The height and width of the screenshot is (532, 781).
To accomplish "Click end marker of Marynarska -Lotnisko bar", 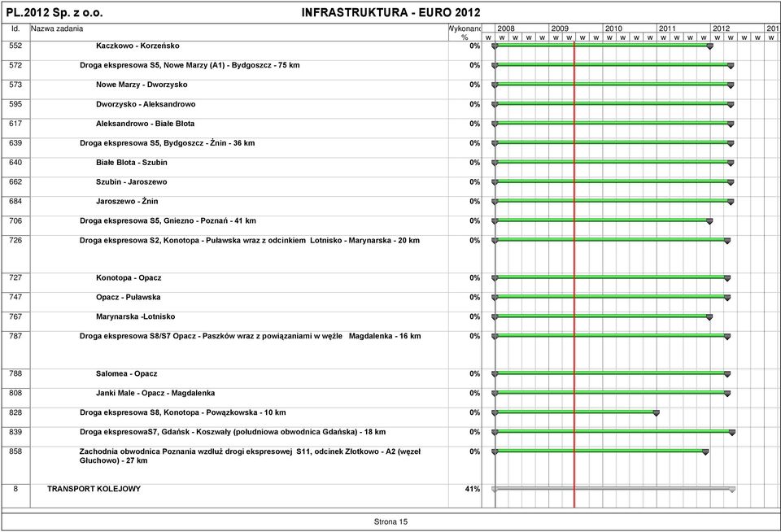I will click(x=709, y=316).
